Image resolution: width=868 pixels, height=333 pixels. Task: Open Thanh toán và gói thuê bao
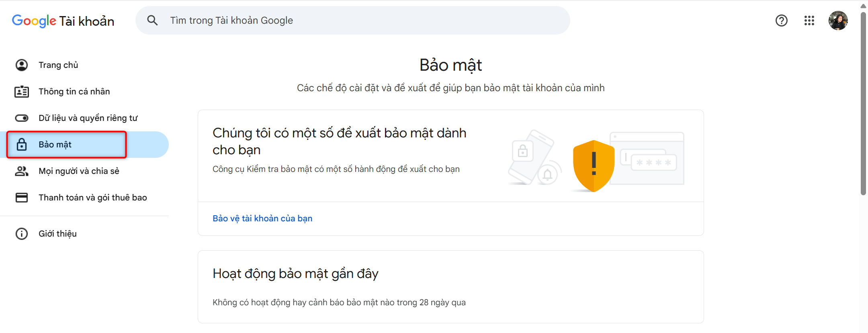click(x=93, y=198)
